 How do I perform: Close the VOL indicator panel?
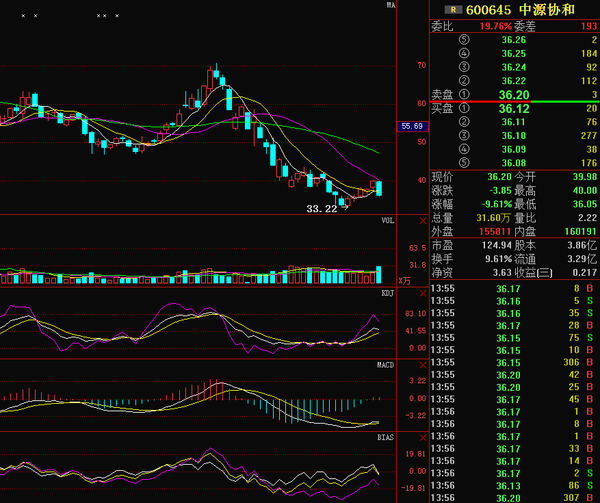pyautogui.click(x=422, y=221)
